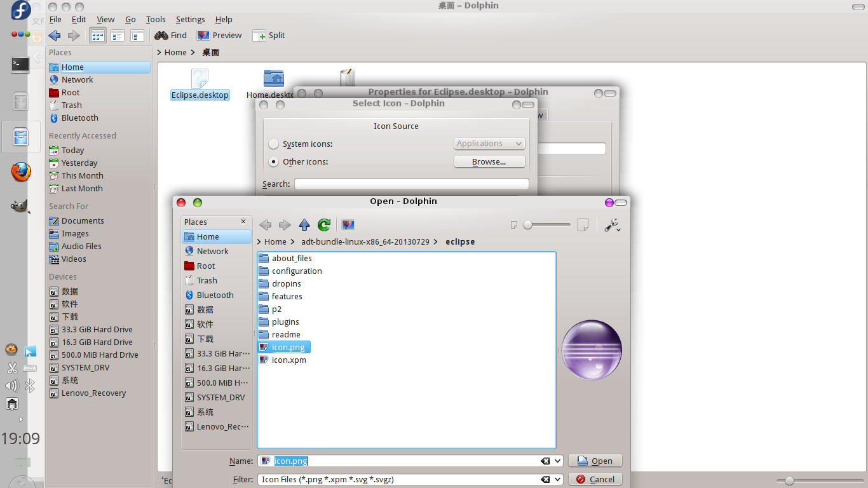Select the plugins folder
The width and height of the screenshot is (868, 488).
279,322
